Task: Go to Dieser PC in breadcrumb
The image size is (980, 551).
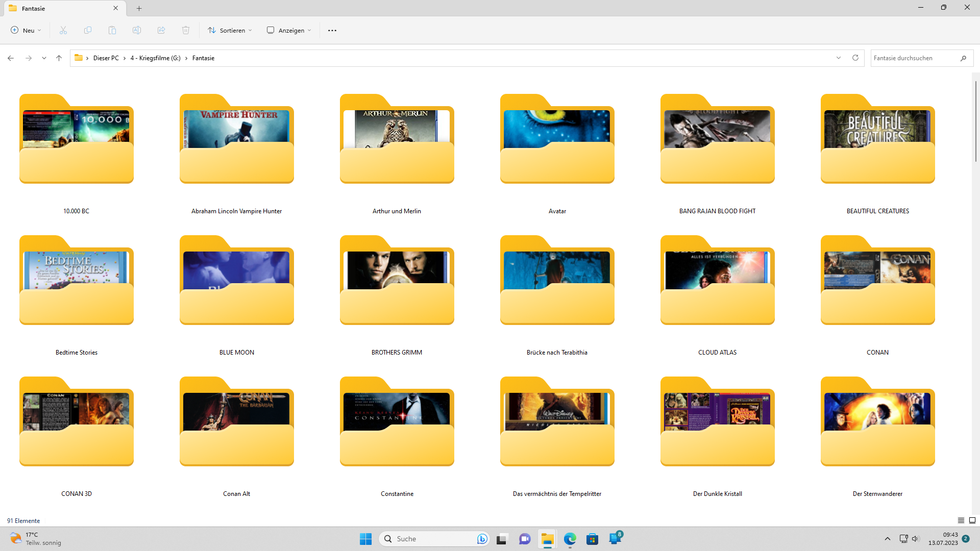Action: pos(106,58)
